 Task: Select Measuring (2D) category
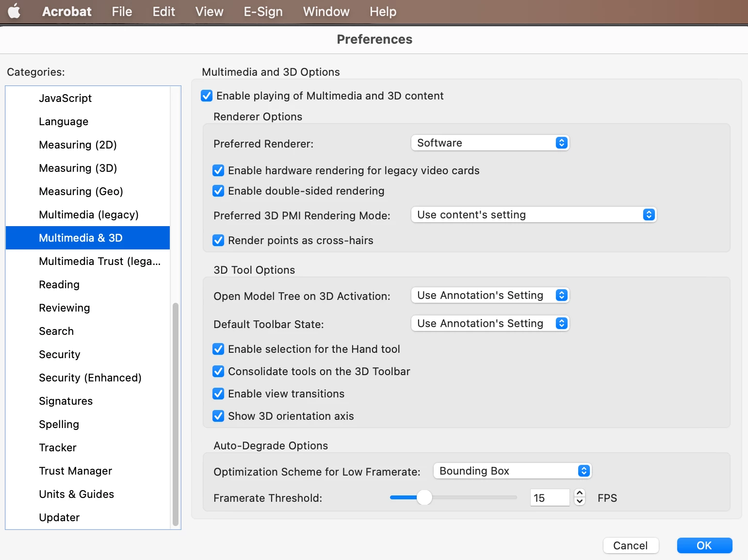[88, 145]
